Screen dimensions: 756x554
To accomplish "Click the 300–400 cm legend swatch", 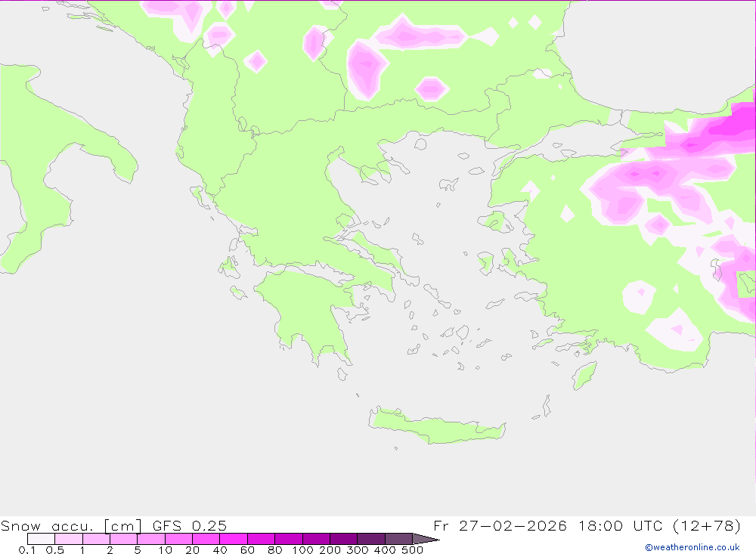I will [x=370, y=539].
